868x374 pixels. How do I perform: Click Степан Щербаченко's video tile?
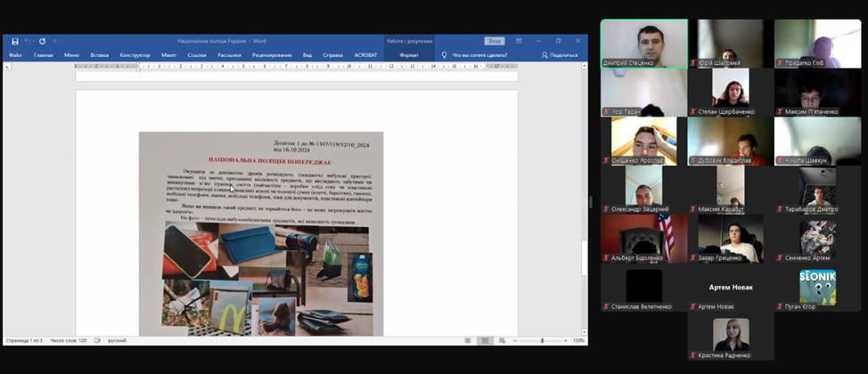(731, 93)
